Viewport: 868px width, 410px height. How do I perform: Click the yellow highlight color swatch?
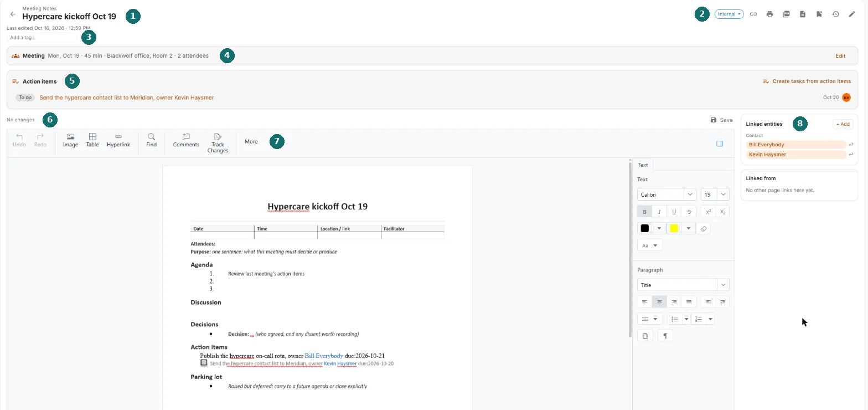(674, 228)
